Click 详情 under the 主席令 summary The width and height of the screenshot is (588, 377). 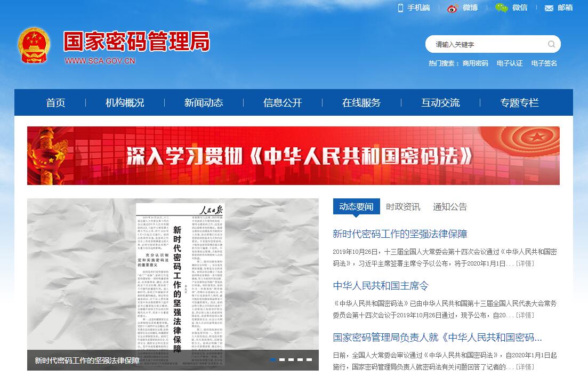pyautogui.click(x=525, y=315)
